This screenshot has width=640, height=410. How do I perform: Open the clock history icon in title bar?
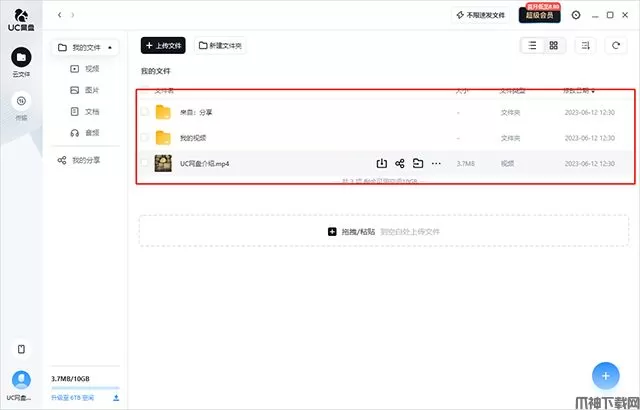click(x=576, y=15)
